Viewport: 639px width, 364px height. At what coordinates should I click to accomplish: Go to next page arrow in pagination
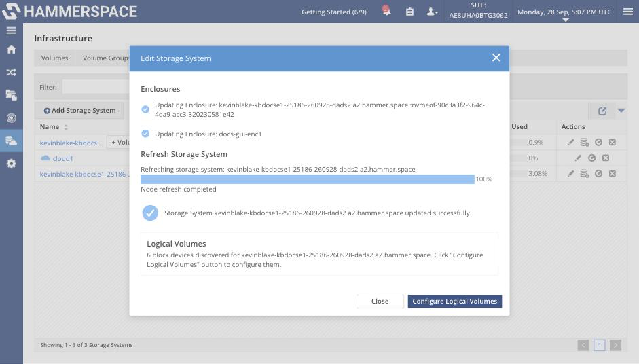pyautogui.click(x=616, y=345)
